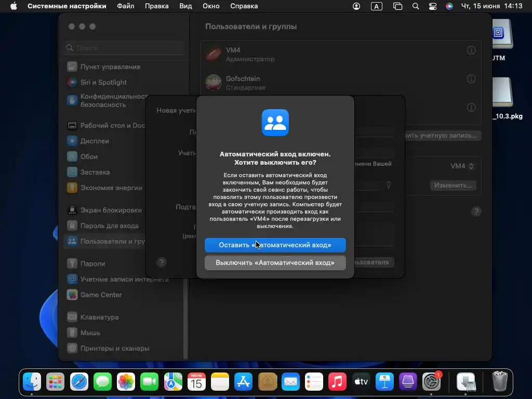The image size is (532, 399).
Task: Click the VM4 user avatar
Action: pyautogui.click(x=214, y=54)
